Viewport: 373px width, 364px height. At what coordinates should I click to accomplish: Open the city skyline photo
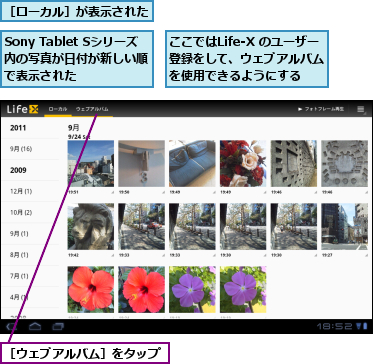coord(91,163)
